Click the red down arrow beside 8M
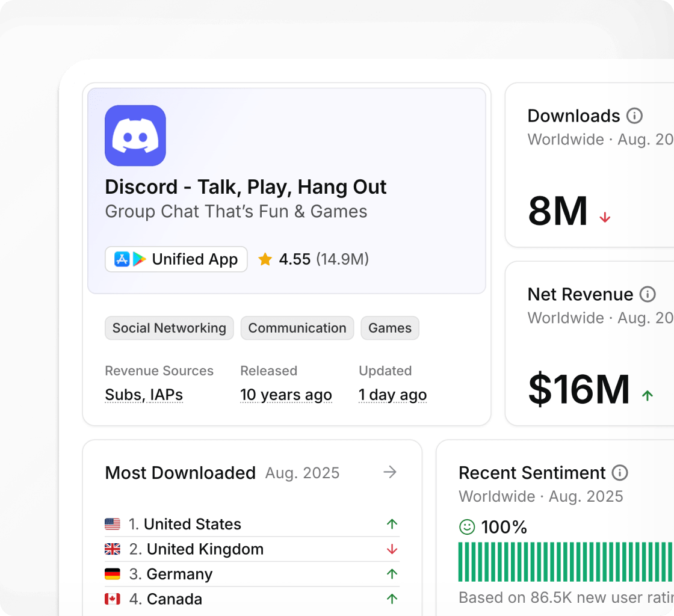 [x=605, y=217]
